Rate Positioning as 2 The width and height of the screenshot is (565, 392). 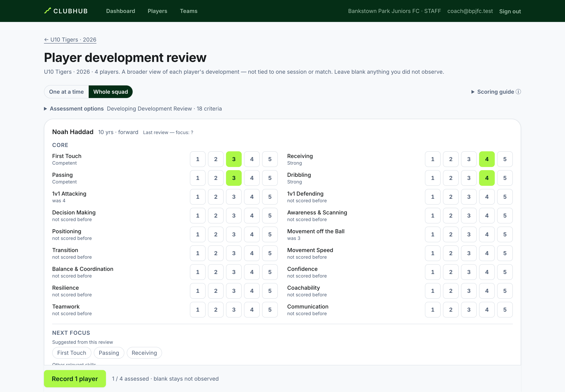(x=216, y=234)
